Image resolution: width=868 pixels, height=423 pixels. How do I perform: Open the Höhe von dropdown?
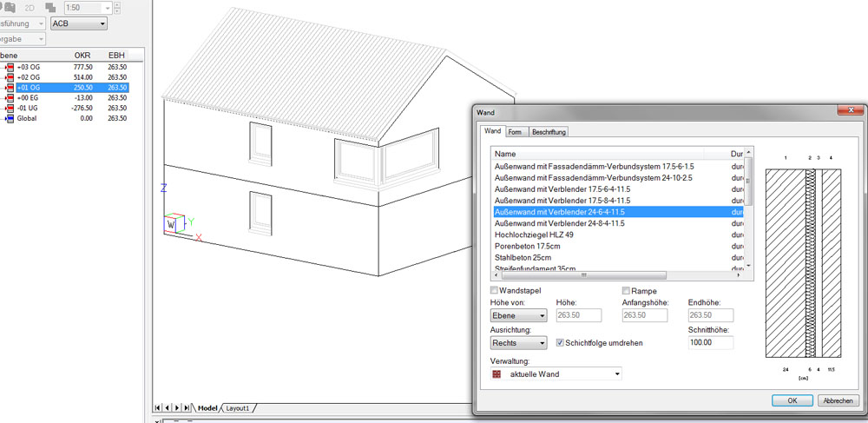[518, 316]
